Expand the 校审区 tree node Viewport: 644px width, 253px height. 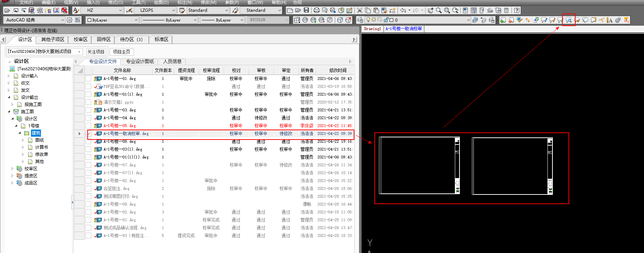(12, 169)
